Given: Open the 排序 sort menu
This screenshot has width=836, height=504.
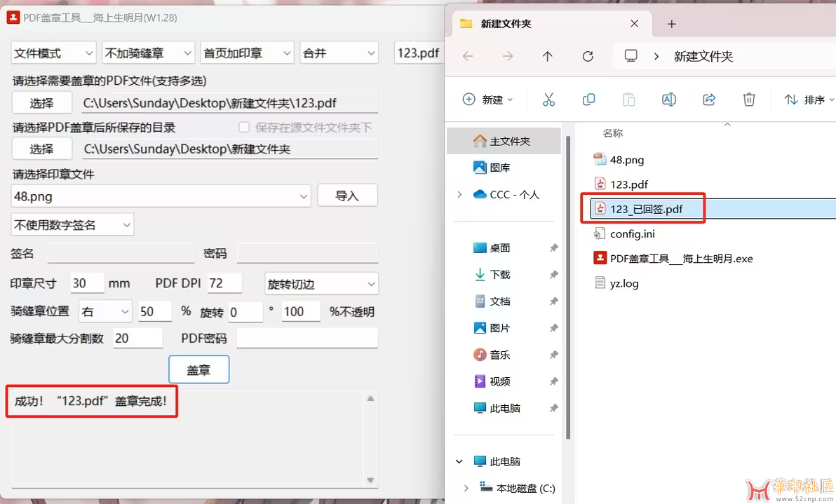Looking at the screenshot, I should click(808, 100).
